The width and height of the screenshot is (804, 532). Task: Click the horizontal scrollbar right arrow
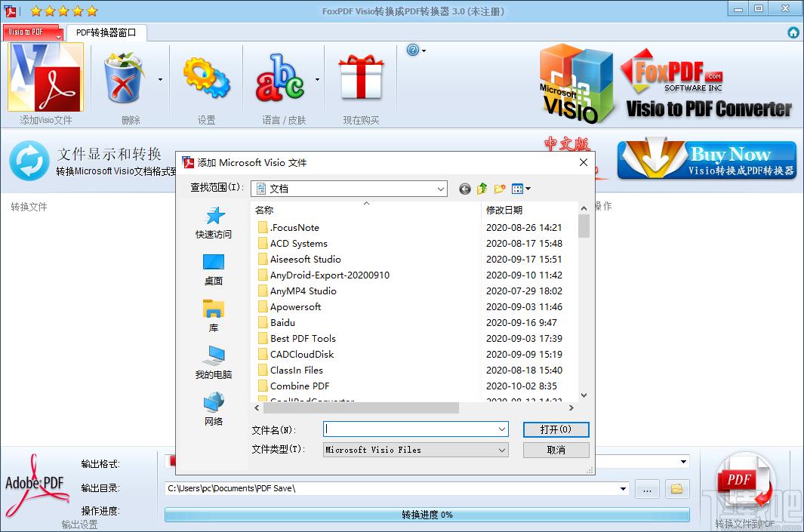(571, 408)
